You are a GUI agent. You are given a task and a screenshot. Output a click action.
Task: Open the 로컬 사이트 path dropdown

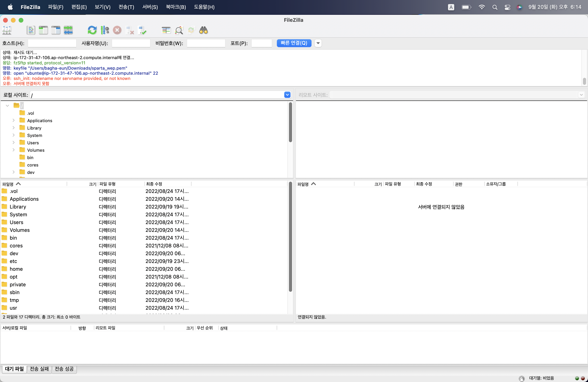click(287, 95)
